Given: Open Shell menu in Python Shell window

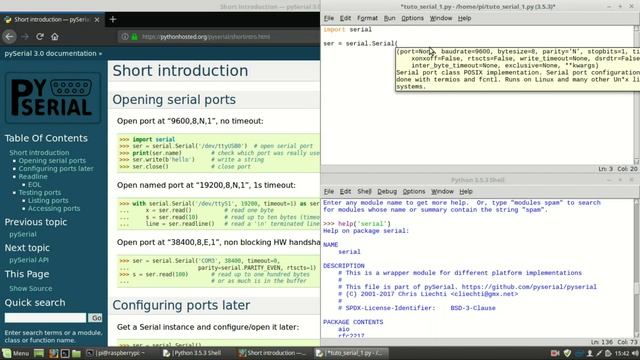Looking at the screenshot, I should pos(364,191).
